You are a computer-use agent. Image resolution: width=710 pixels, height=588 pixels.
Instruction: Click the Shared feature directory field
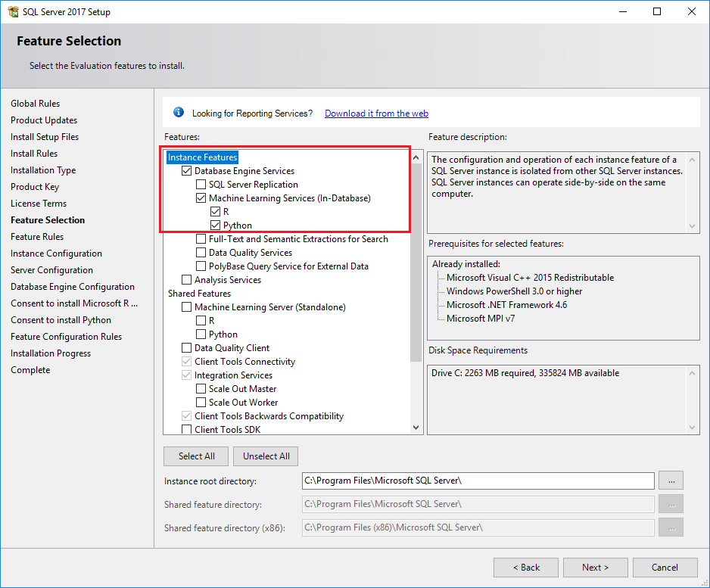(x=478, y=504)
